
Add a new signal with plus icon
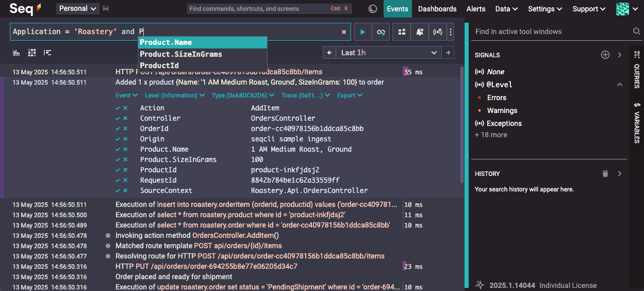pos(605,55)
